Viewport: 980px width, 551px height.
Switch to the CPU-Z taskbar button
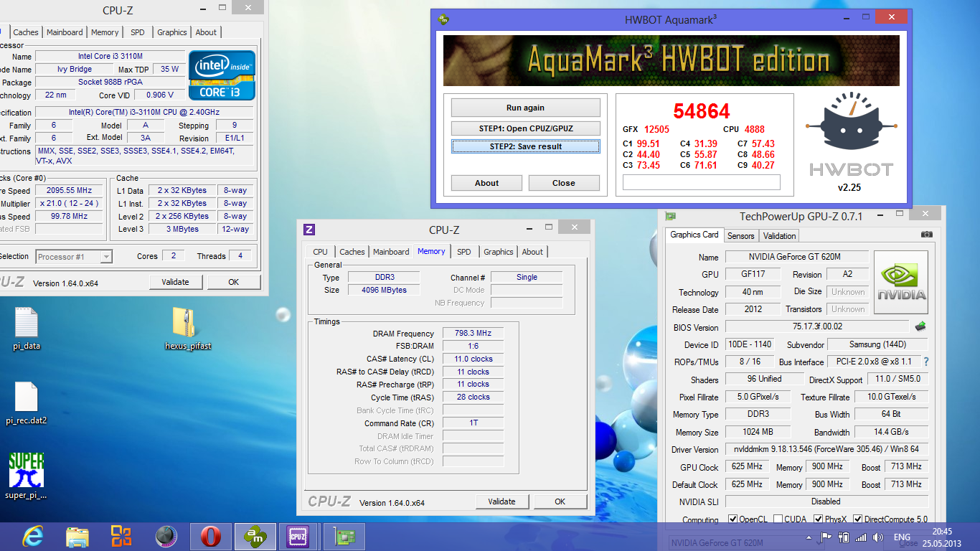(298, 536)
